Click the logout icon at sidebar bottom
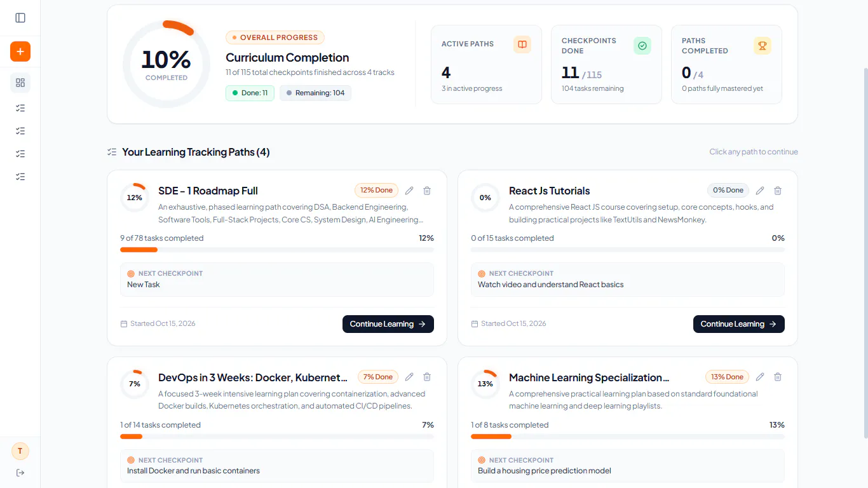Image resolution: width=868 pixels, height=488 pixels. click(x=20, y=473)
